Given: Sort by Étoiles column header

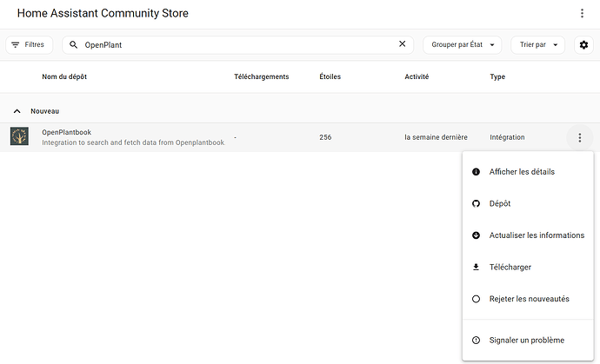Looking at the screenshot, I should pyautogui.click(x=330, y=77).
